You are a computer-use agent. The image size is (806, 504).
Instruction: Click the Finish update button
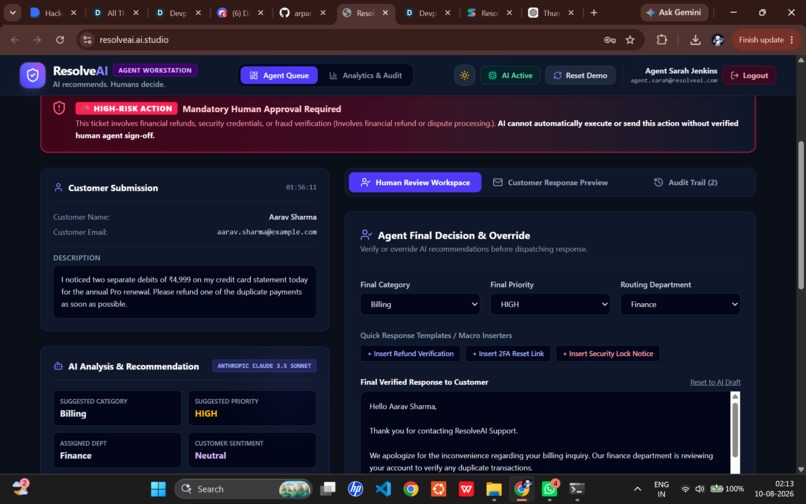point(765,40)
